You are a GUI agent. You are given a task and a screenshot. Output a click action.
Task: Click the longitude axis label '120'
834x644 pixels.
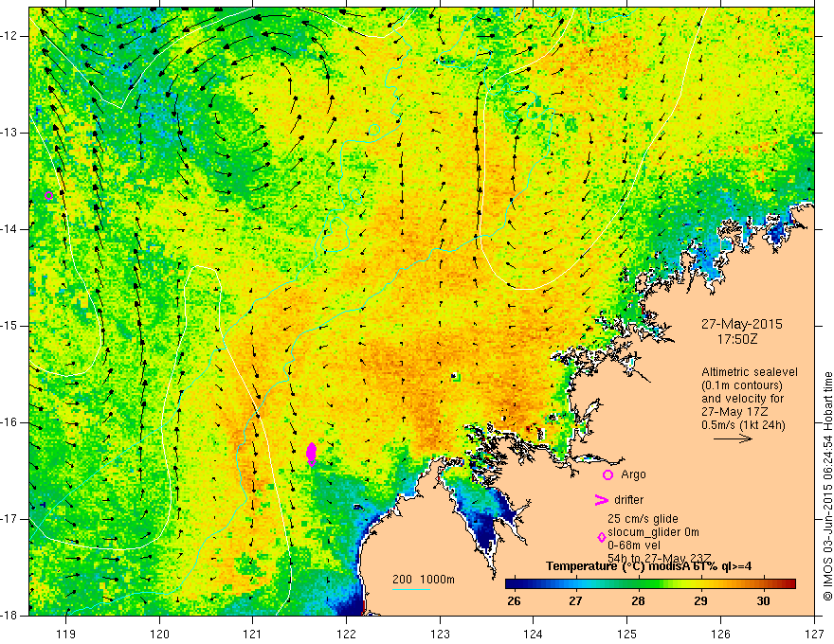(x=159, y=634)
